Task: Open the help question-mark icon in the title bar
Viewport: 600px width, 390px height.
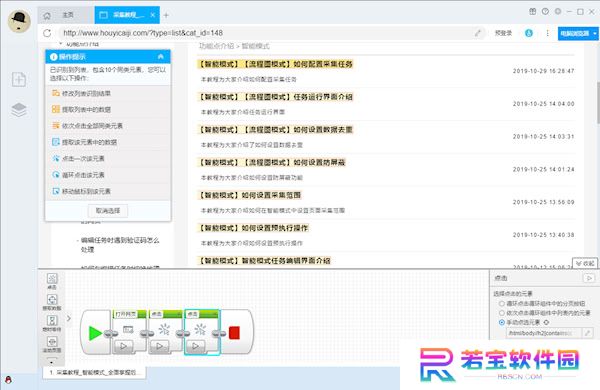Action: coord(545,11)
